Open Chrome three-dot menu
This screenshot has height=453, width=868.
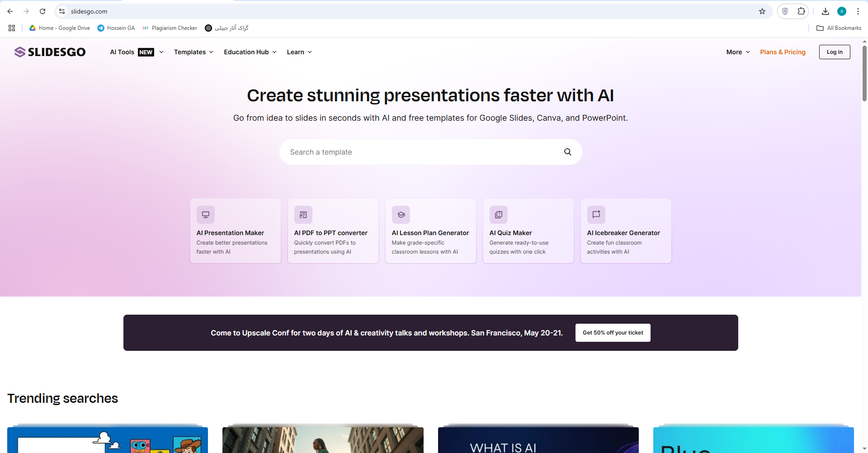click(x=858, y=11)
